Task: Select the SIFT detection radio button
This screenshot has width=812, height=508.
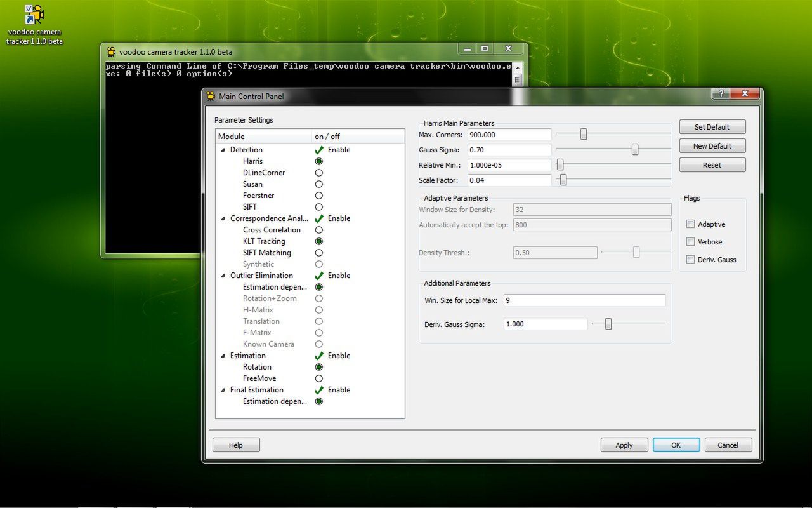Action: coord(319,207)
